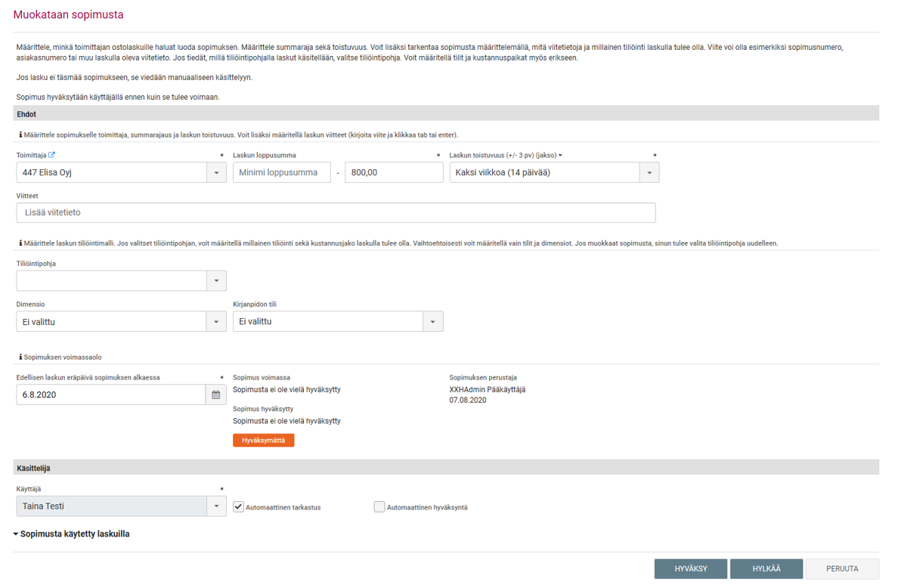Click the HYVÄKSY button

tap(691, 568)
